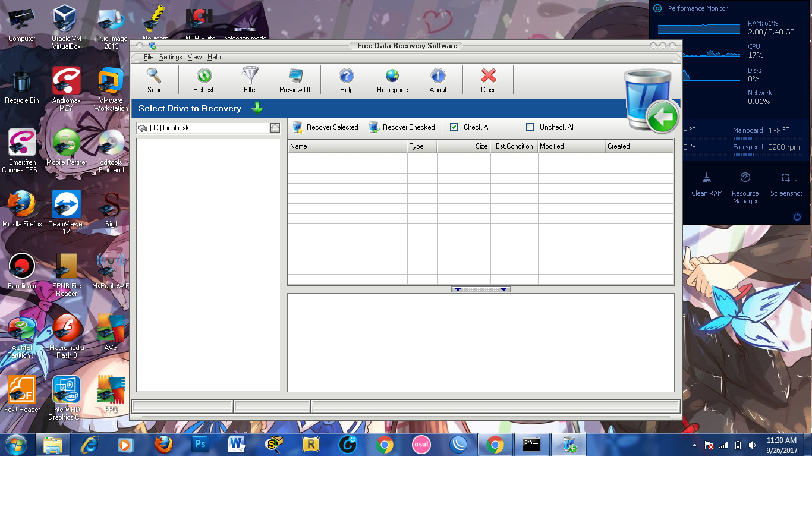Open the Help menu in the menu bar
Image resolution: width=812 pixels, height=507 pixels.
click(214, 57)
